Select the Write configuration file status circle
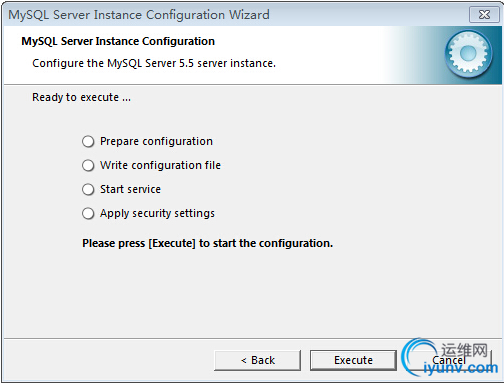The height and width of the screenshot is (384, 504). pos(88,165)
